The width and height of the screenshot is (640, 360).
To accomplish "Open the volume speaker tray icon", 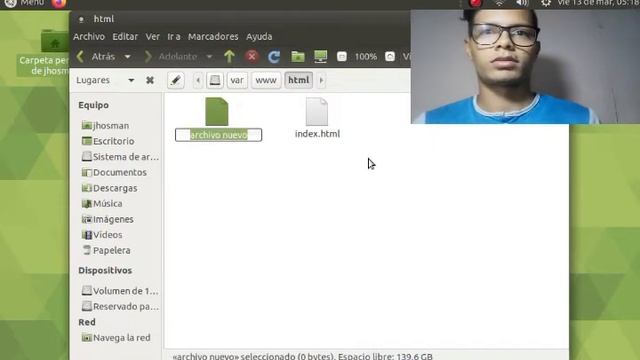I will coord(522,3).
